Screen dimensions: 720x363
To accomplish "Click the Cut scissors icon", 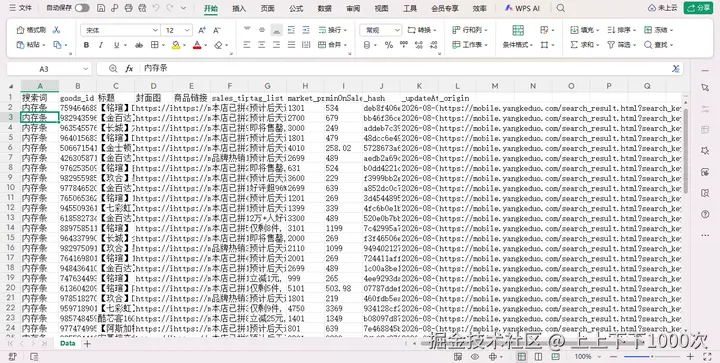I will point(56,30).
